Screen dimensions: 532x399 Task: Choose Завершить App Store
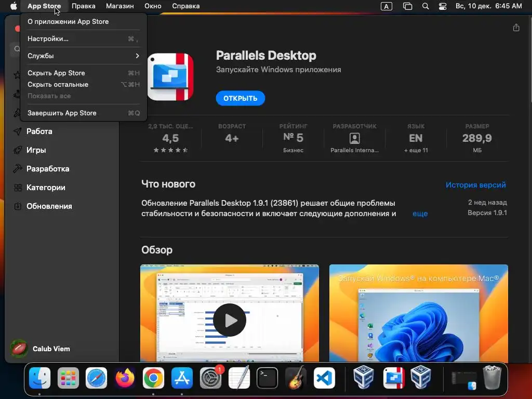(84, 113)
